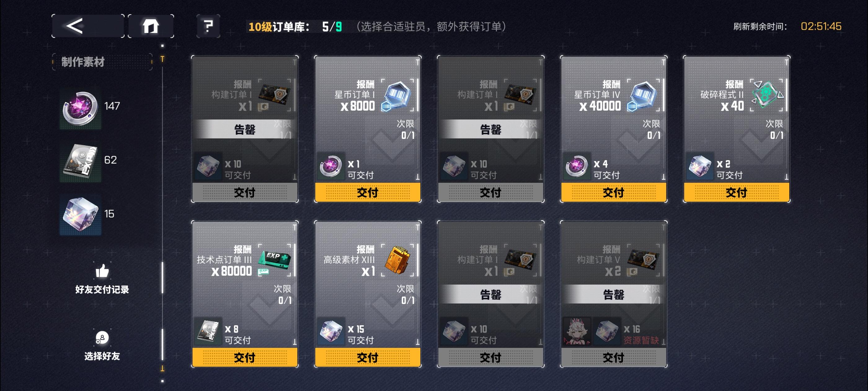Deliver the star coin order IV x40000
This screenshot has height=391, width=868.
tap(613, 192)
